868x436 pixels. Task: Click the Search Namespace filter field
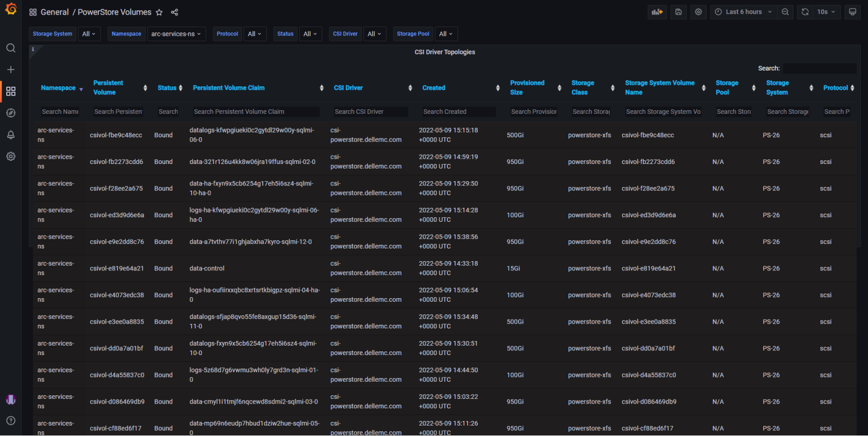(60, 112)
